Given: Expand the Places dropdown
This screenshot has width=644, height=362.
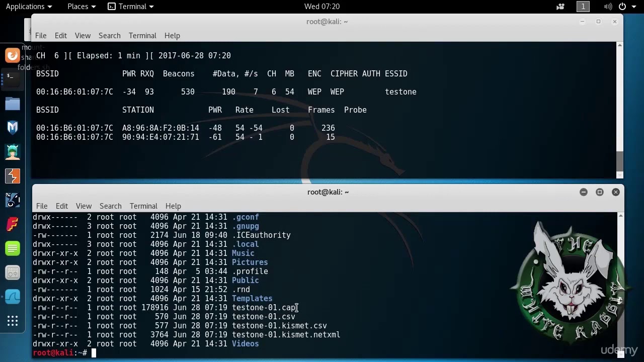Looking at the screenshot, I should (x=82, y=7).
